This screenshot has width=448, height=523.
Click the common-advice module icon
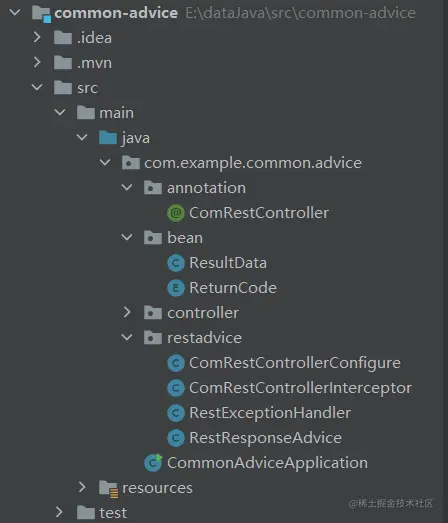pos(41,14)
